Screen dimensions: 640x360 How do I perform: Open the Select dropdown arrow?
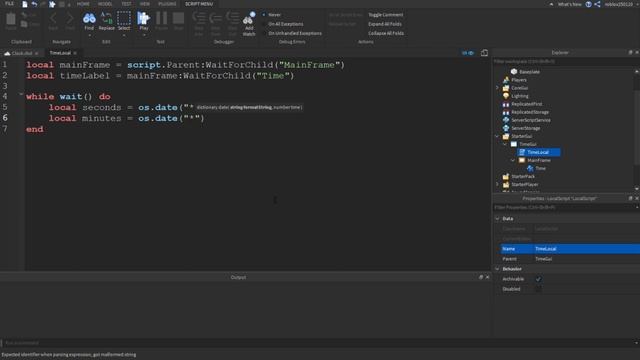(x=124, y=36)
